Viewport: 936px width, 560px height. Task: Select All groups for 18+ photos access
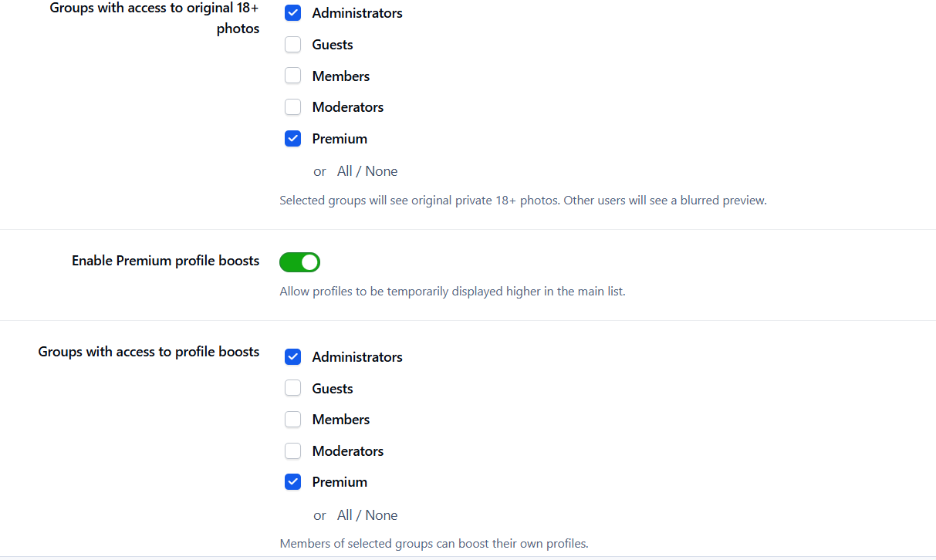[345, 171]
